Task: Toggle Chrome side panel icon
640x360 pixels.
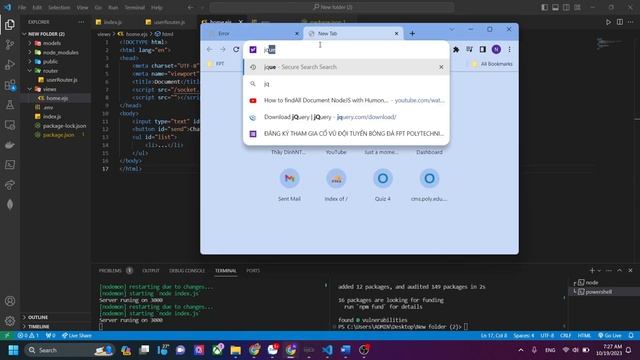Action: coord(482,49)
